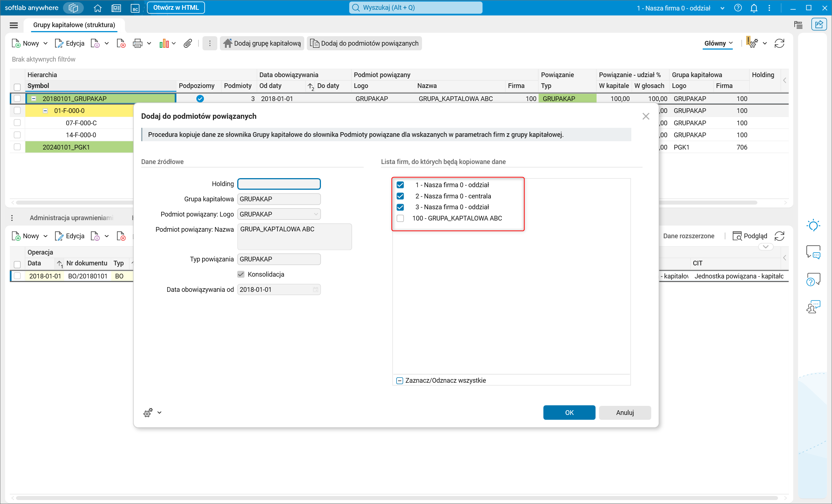The height and width of the screenshot is (504, 832).
Task: Confirm dialog with OK button
Action: (569, 412)
